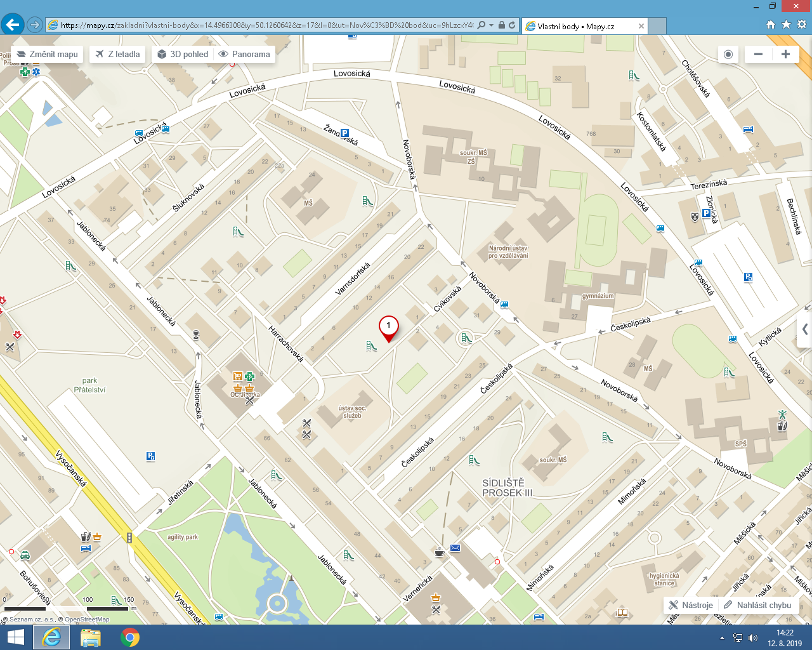Switch to Vlastní body Mapy.cz tab
The width and height of the screenshot is (812, 650).
click(x=575, y=26)
